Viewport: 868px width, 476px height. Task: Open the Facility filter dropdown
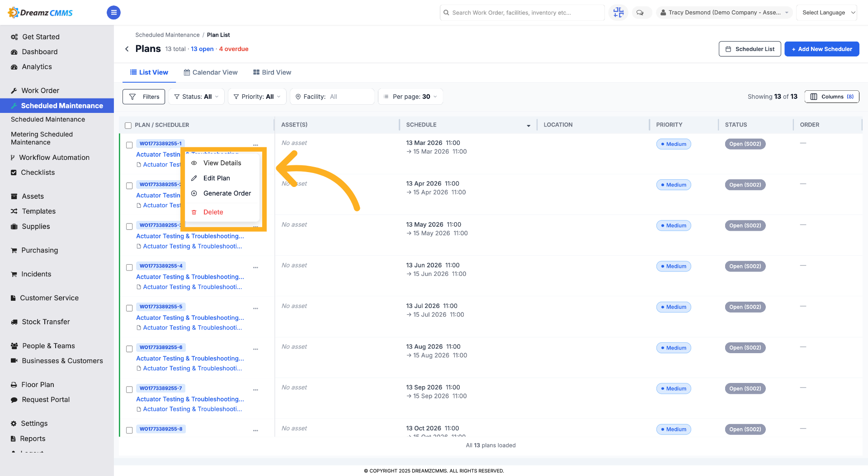[x=332, y=97]
